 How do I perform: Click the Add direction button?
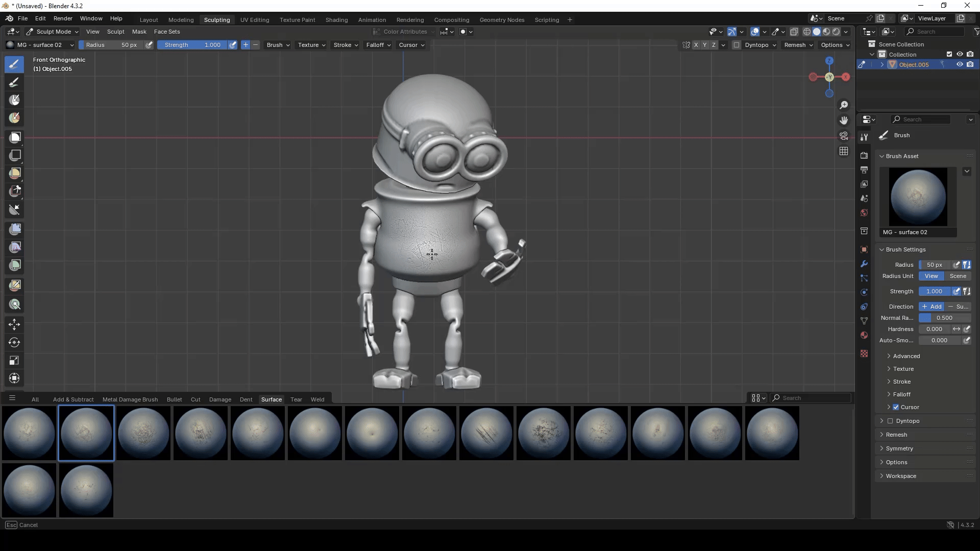point(932,307)
